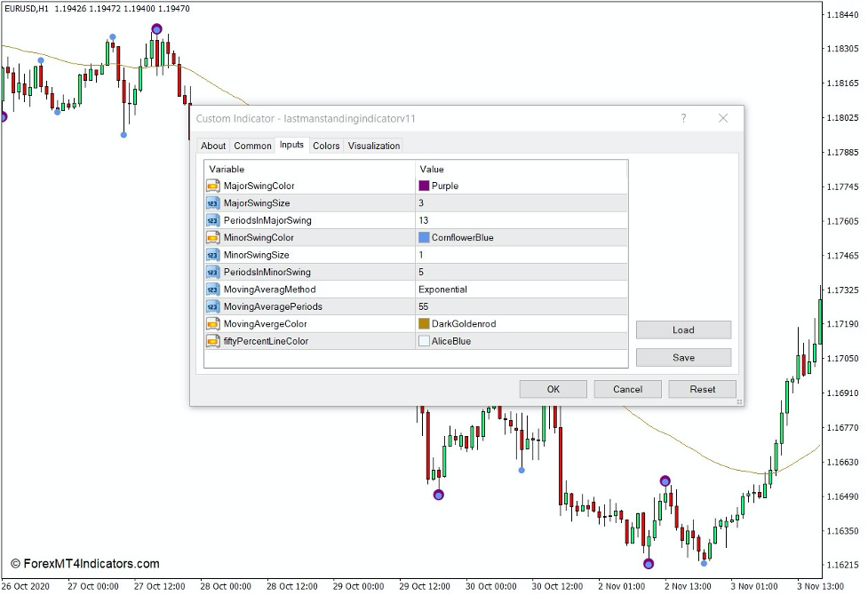868x595 pixels.
Task: Click the color icon beside fiftyPercentLineColor
Action: pyautogui.click(x=212, y=340)
